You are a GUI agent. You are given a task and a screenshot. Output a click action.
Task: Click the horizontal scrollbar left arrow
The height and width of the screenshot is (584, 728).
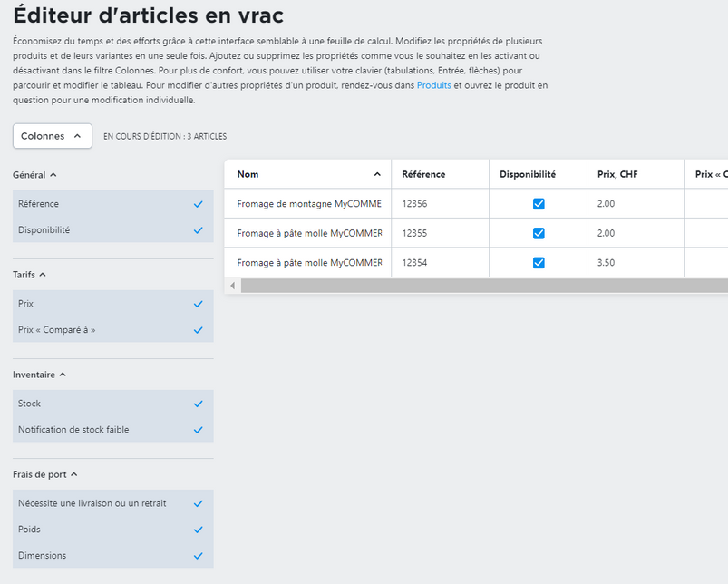pos(233,286)
